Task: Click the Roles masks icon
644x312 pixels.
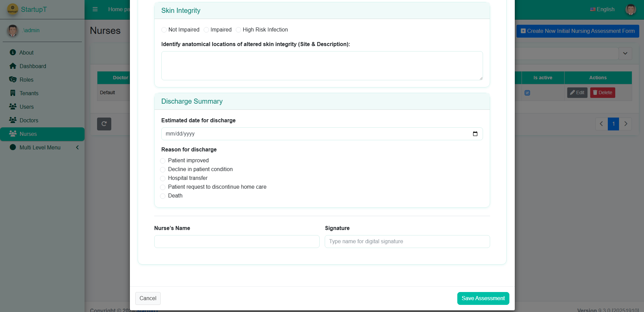Action: [13, 80]
